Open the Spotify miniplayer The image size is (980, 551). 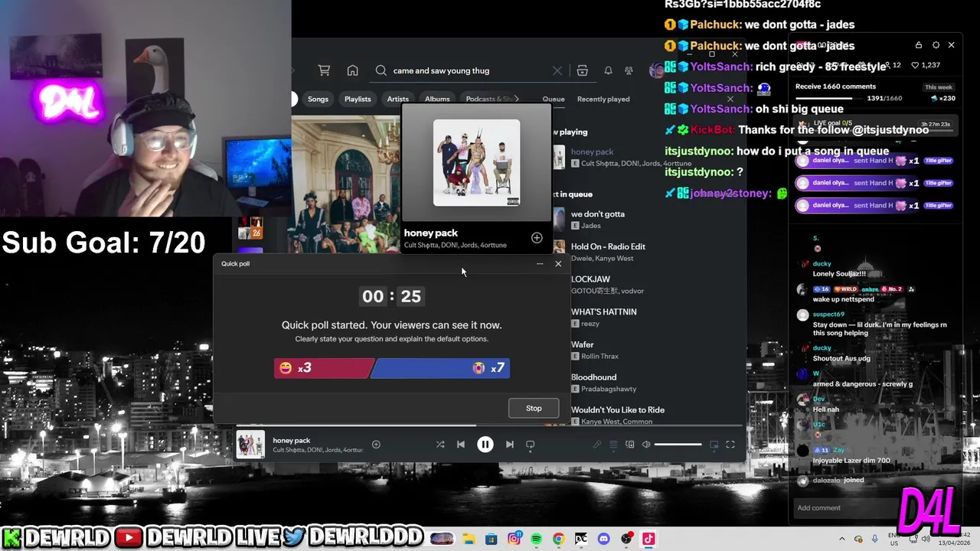click(x=714, y=445)
